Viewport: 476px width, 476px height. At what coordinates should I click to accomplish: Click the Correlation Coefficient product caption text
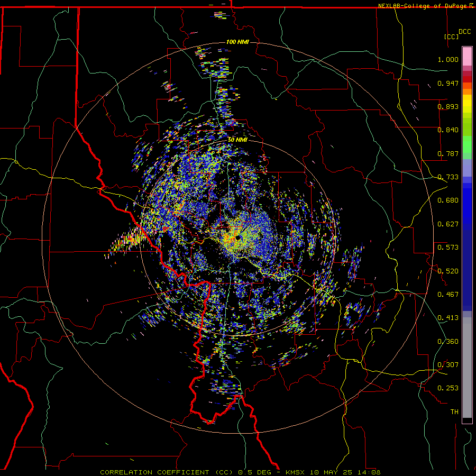240,472
